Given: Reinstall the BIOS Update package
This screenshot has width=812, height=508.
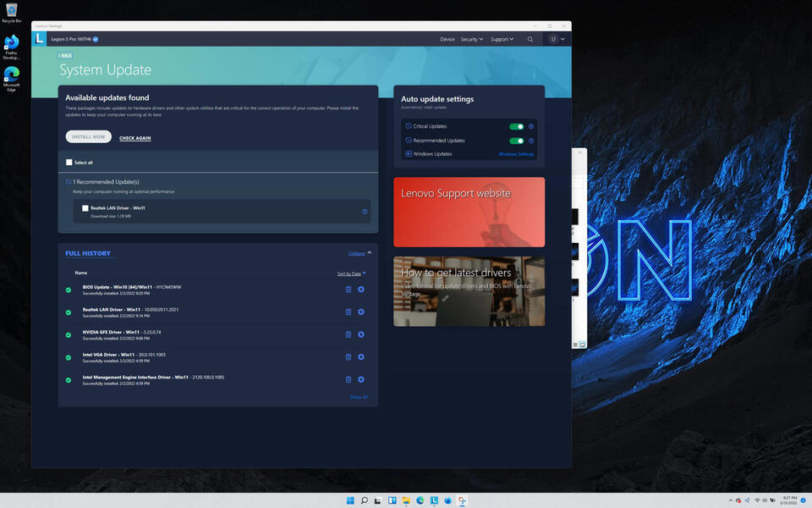Looking at the screenshot, I should pyautogui.click(x=361, y=290).
